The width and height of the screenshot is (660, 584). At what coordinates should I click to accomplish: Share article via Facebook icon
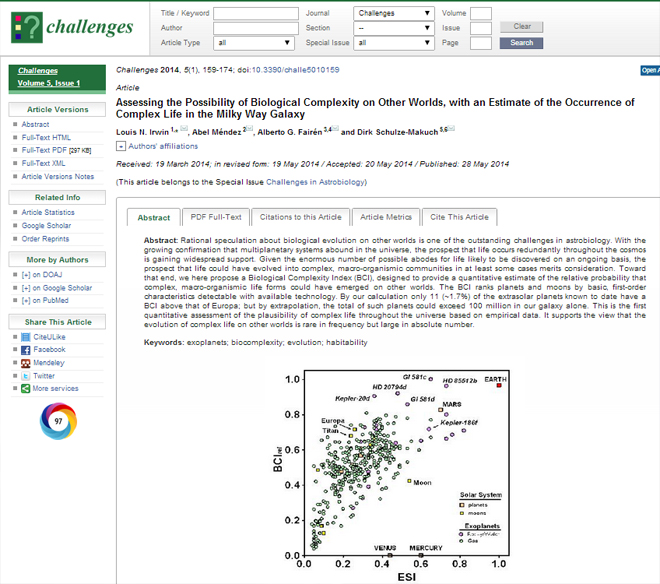pos(25,350)
